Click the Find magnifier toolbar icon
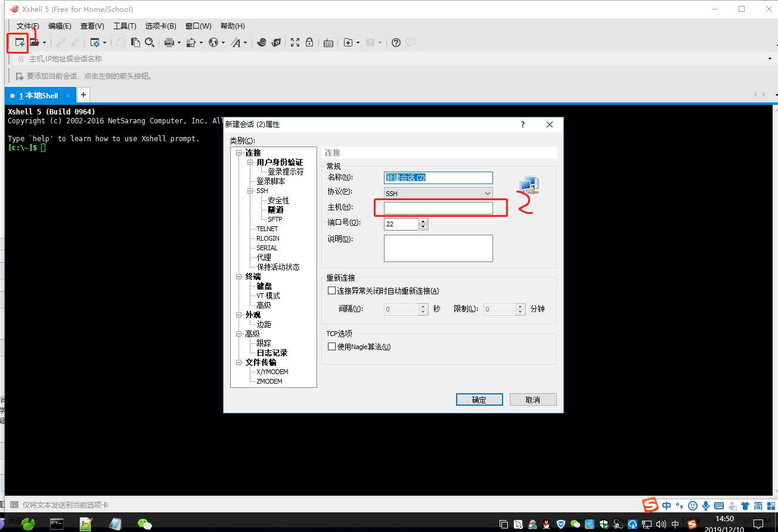 (x=150, y=42)
